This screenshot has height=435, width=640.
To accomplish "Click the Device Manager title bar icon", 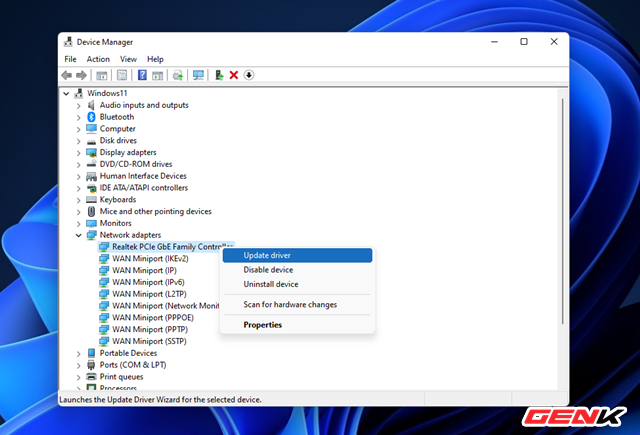I will 68,42.
